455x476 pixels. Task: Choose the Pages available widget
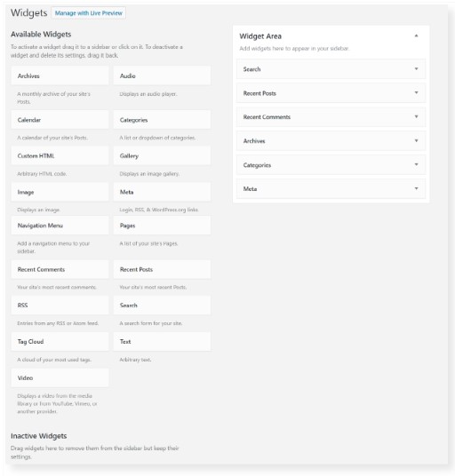click(162, 226)
